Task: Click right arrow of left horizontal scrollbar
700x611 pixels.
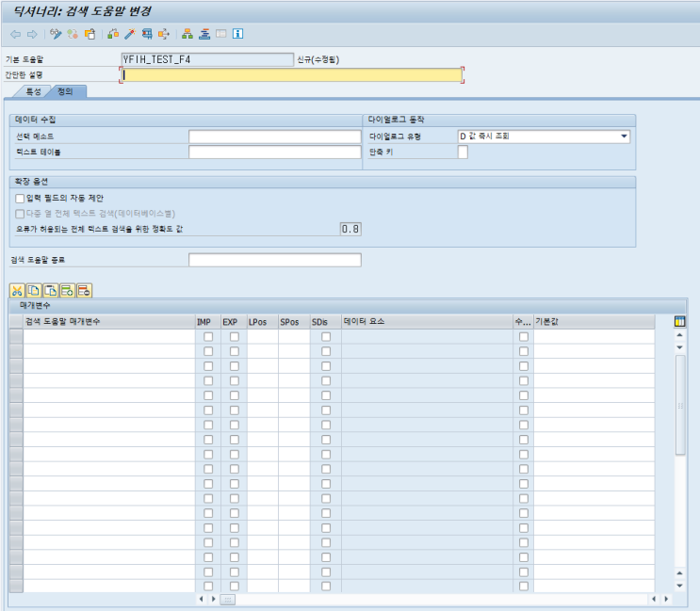Action: pos(214,599)
